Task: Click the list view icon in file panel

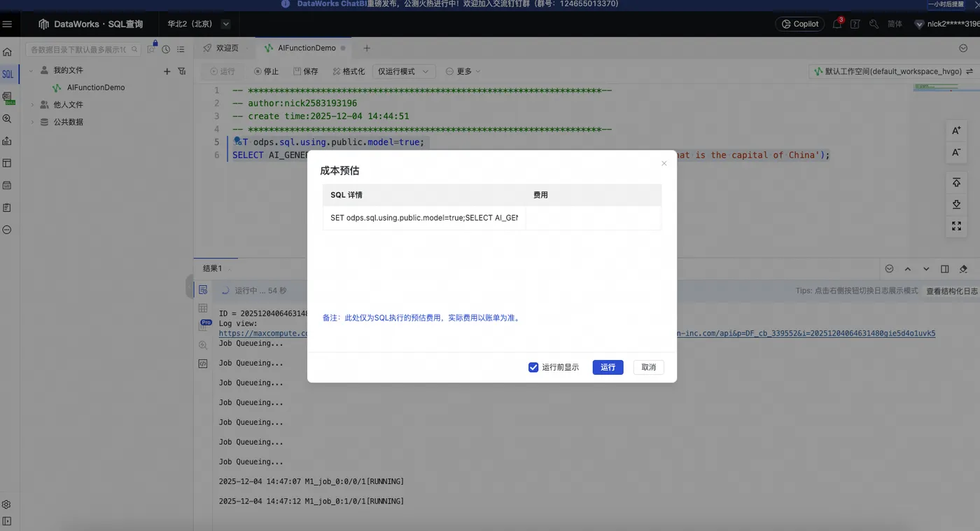Action: (x=181, y=49)
